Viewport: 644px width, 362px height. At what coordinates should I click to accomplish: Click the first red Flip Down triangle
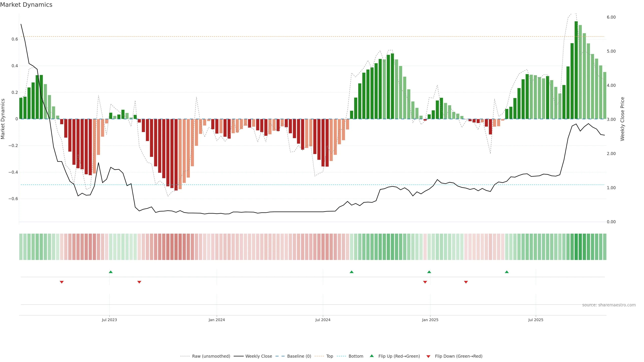[x=62, y=282]
